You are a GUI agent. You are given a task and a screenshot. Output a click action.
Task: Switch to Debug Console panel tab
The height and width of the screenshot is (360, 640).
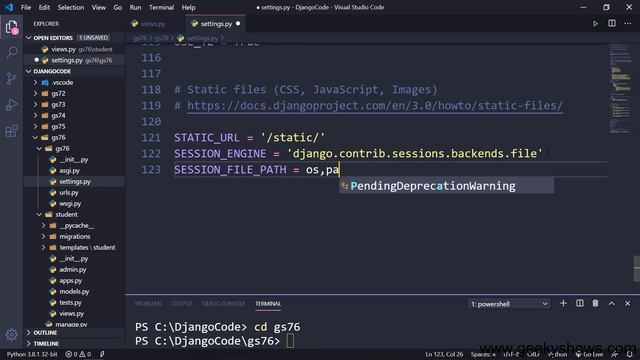[224, 304]
